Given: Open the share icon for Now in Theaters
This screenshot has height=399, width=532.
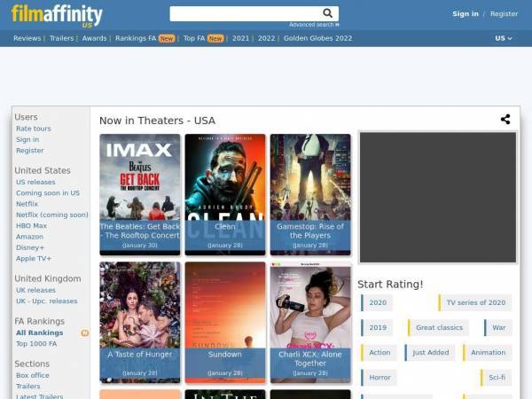Looking at the screenshot, I should [x=505, y=119].
